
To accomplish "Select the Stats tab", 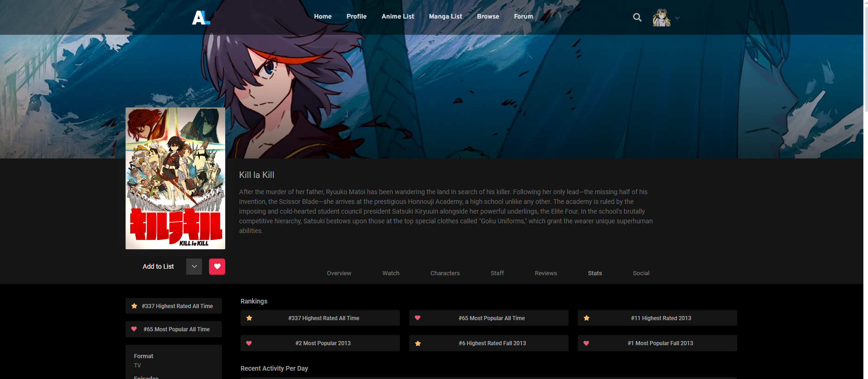I will click(x=595, y=273).
